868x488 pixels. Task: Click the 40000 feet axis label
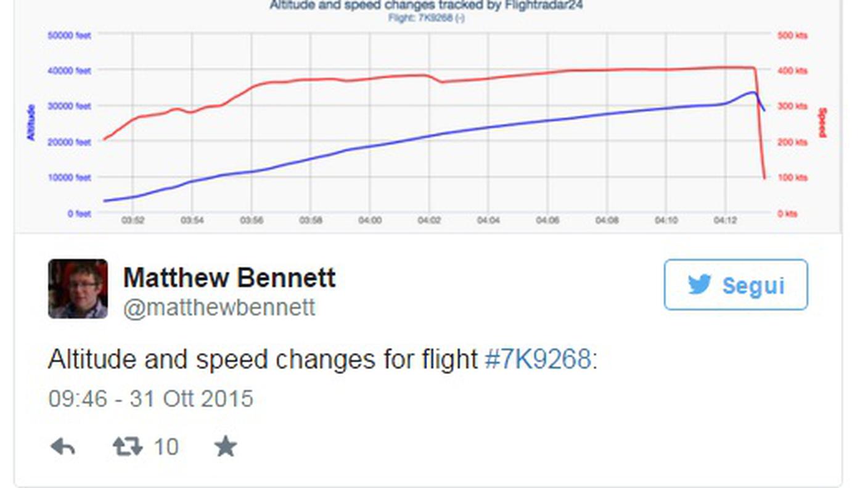69,70
